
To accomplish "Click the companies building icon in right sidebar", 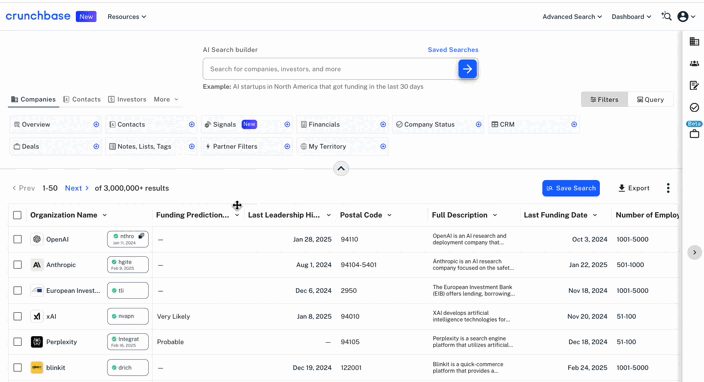I will click(x=694, y=42).
